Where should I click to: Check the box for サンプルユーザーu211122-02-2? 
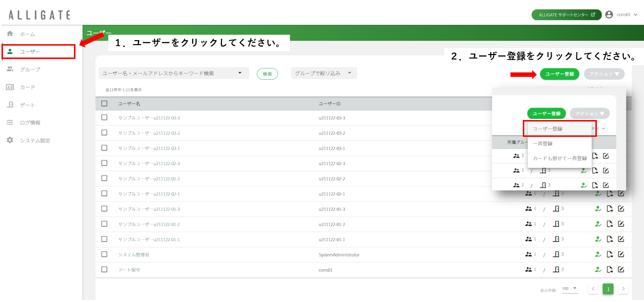pos(104,178)
